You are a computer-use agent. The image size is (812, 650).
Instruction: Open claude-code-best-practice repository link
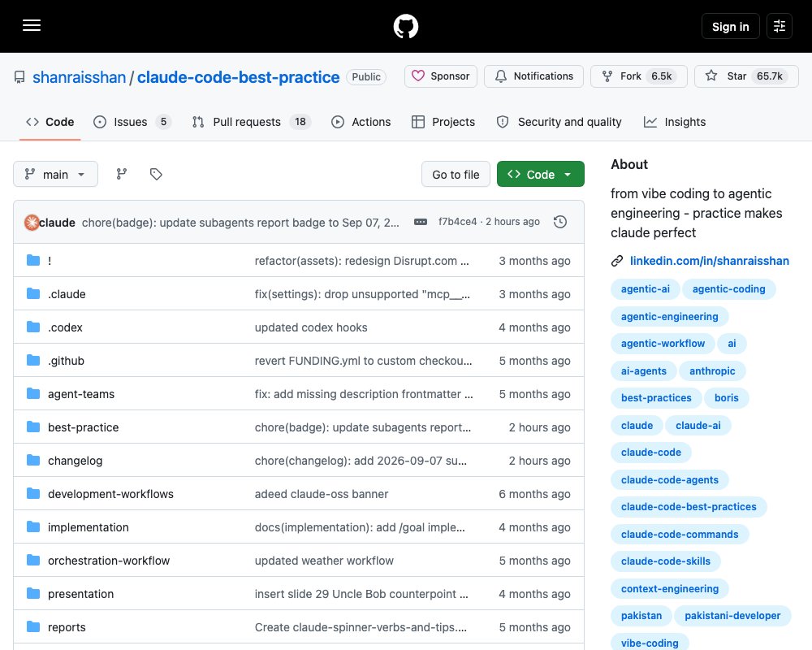(x=238, y=77)
